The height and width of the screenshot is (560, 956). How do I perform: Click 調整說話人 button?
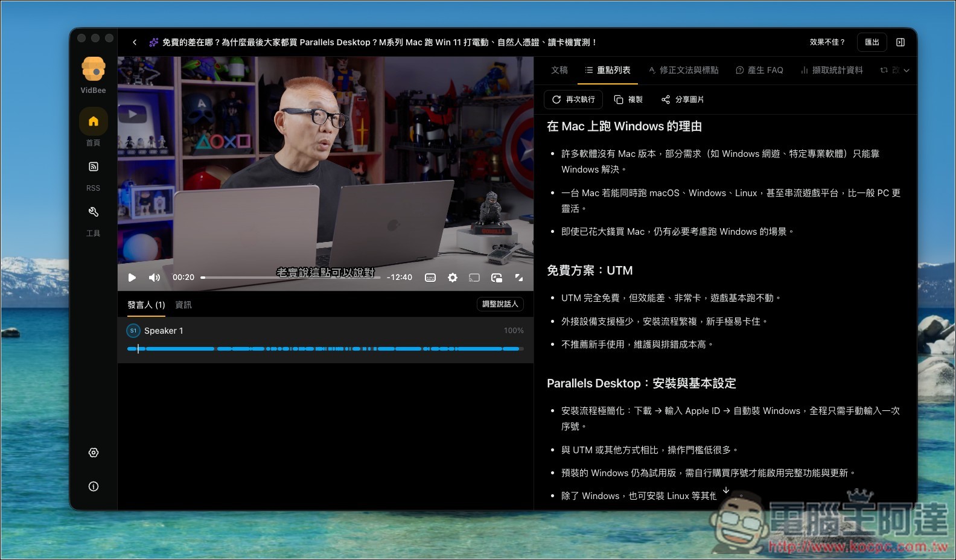[x=500, y=304]
